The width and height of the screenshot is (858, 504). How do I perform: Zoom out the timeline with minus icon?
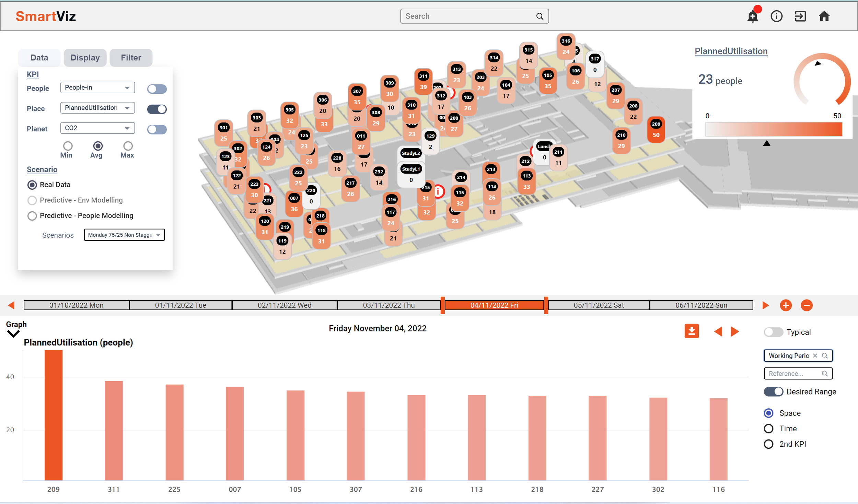click(x=807, y=305)
